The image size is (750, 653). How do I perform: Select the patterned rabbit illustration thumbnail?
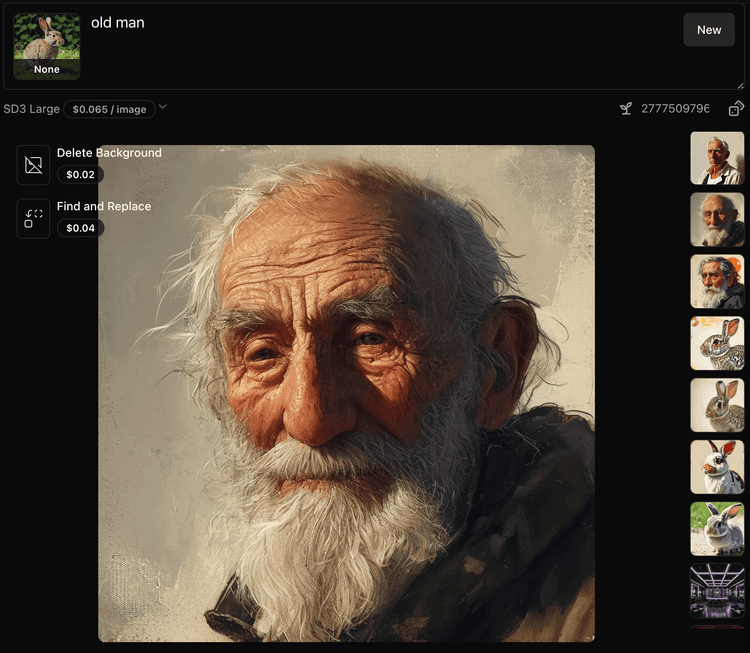tap(717, 343)
